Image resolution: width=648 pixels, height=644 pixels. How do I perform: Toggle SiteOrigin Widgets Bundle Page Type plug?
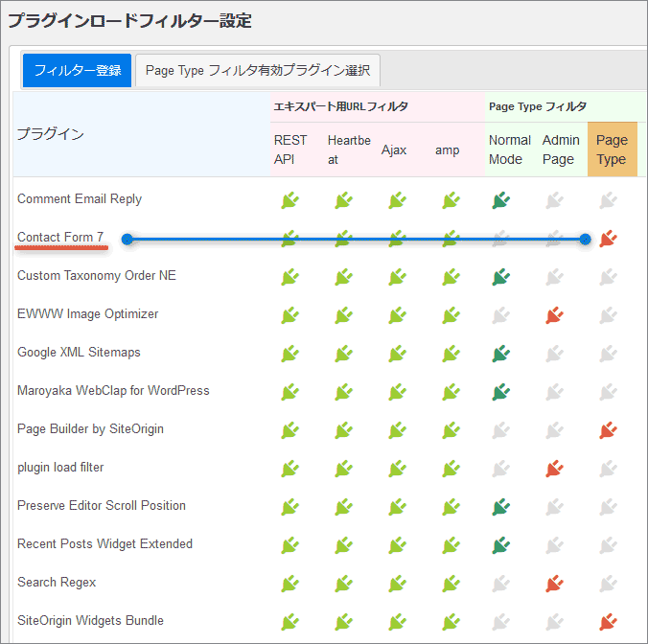608,622
